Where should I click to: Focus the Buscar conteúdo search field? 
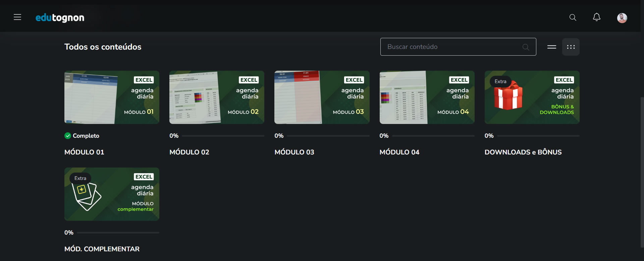(x=458, y=47)
